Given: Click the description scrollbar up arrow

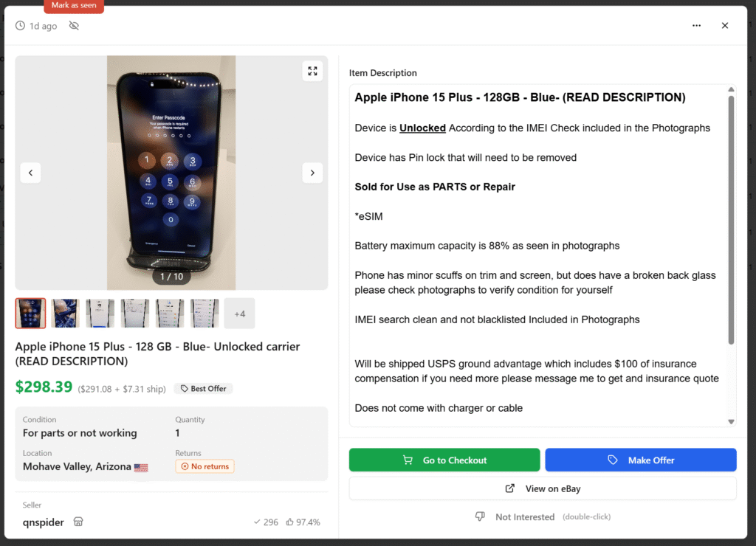Looking at the screenshot, I should [x=731, y=89].
